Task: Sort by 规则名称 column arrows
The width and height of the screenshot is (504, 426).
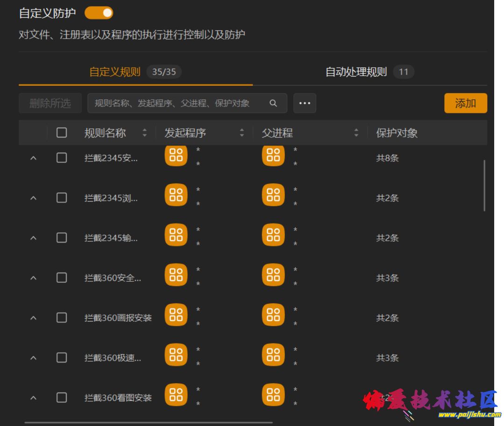Action: coord(144,133)
